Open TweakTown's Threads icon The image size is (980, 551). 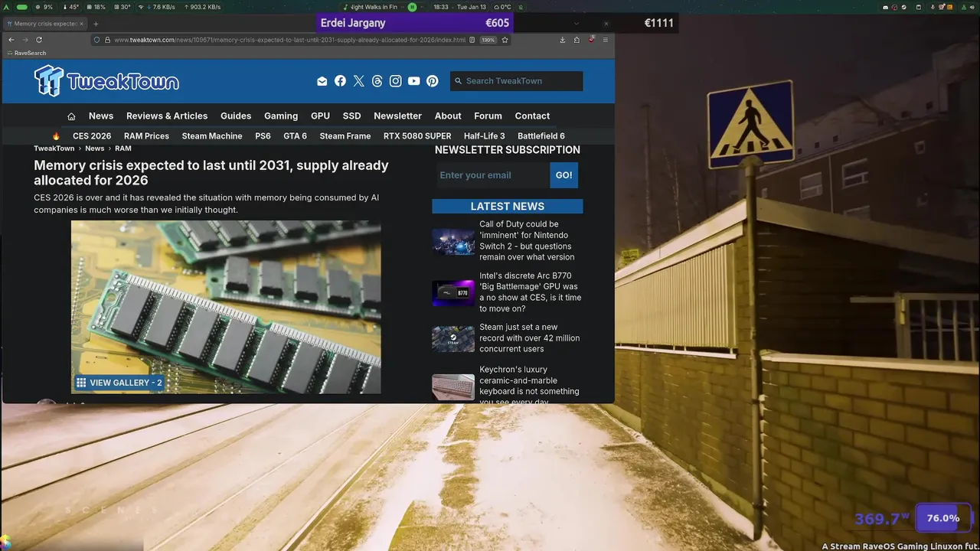(x=377, y=81)
